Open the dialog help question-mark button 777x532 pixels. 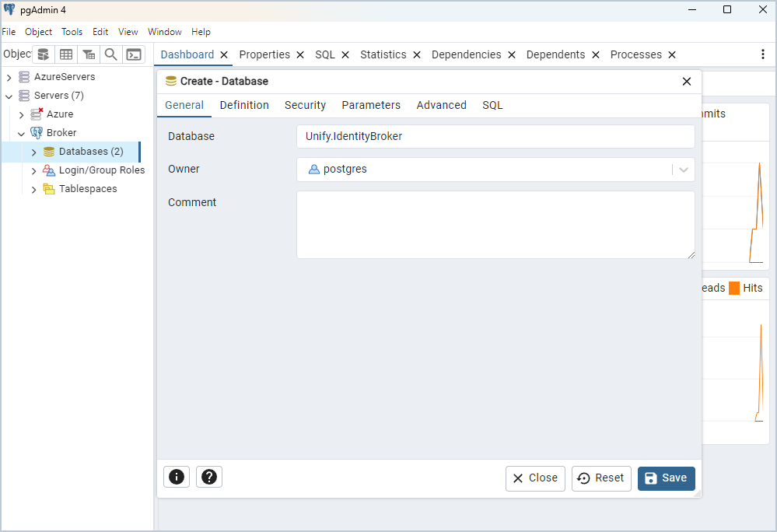[x=209, y=477]
